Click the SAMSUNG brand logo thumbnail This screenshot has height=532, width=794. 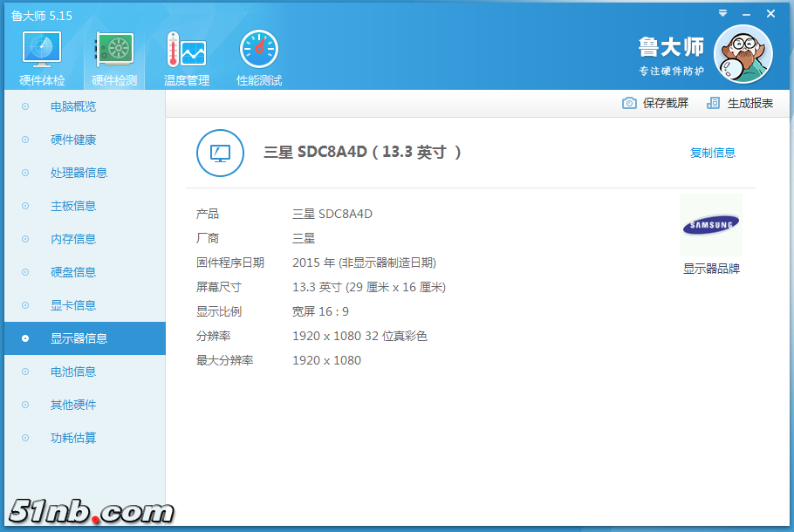click(x=710, y=225)
